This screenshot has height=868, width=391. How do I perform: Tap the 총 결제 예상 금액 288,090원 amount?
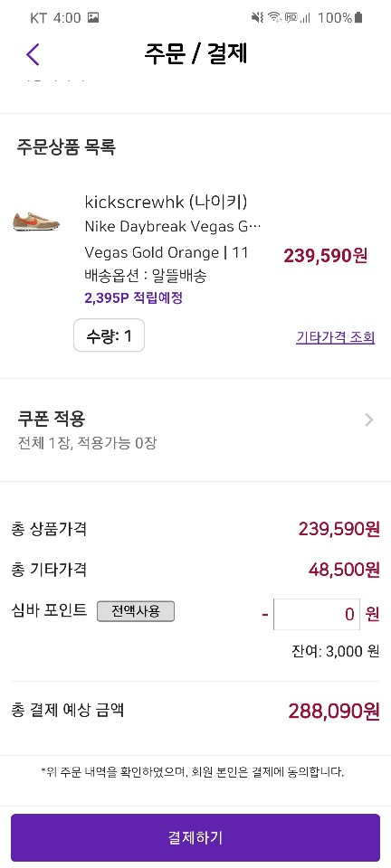click(334, 711)
